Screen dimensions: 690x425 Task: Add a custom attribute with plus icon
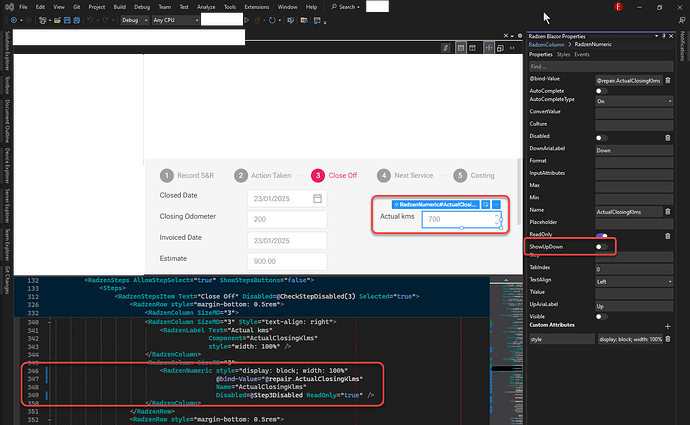[x=668, y=326]
